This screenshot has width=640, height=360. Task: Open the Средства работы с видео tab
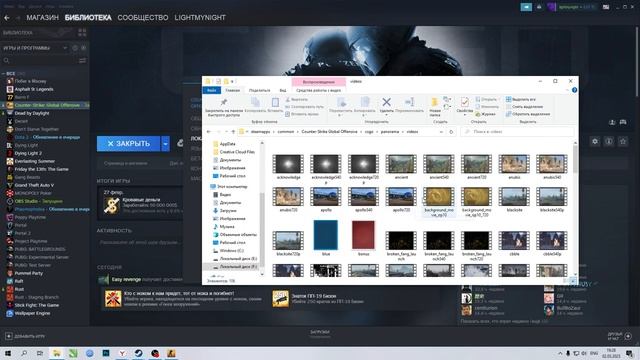(318, 90)
